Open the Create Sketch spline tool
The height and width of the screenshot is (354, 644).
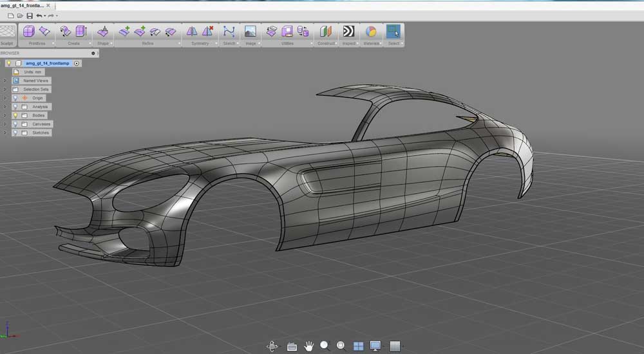[229, 31]
